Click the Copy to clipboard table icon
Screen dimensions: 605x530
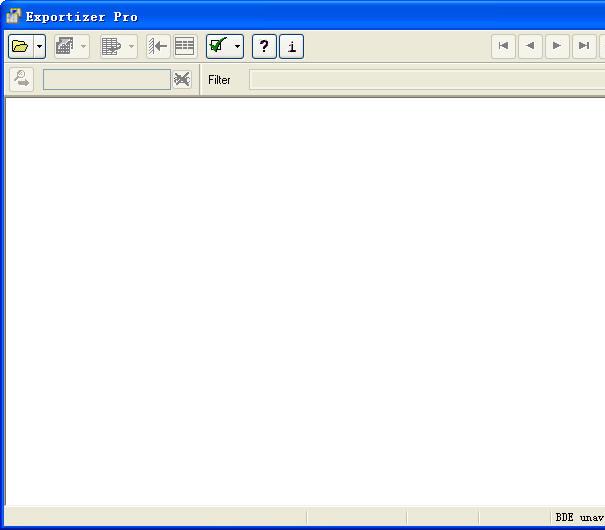(x=112, y=46)
